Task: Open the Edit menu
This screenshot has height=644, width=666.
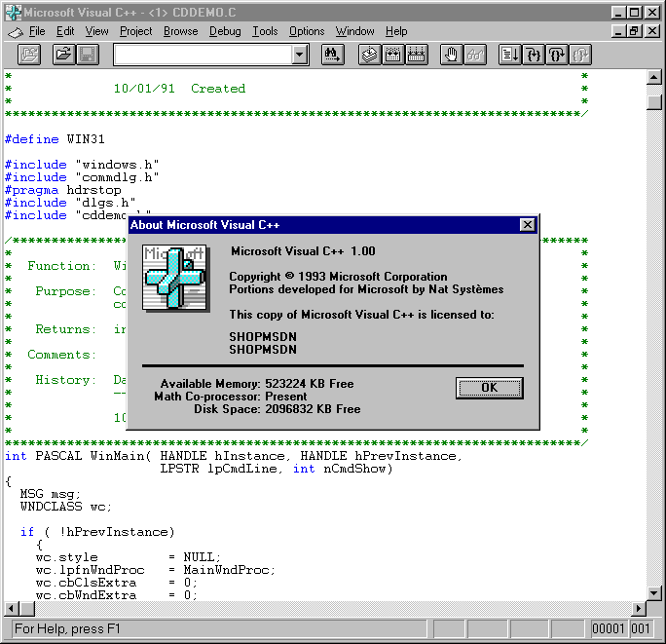Action: coord(65,31)
